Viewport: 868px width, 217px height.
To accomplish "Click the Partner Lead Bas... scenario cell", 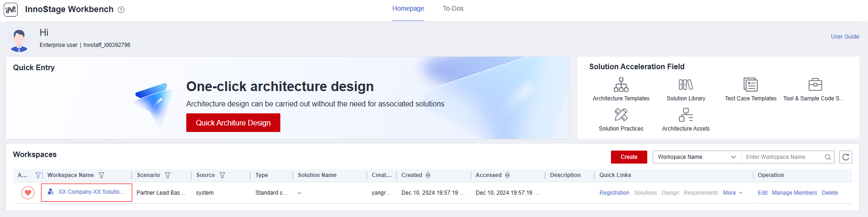I will (x=161, y=193).
